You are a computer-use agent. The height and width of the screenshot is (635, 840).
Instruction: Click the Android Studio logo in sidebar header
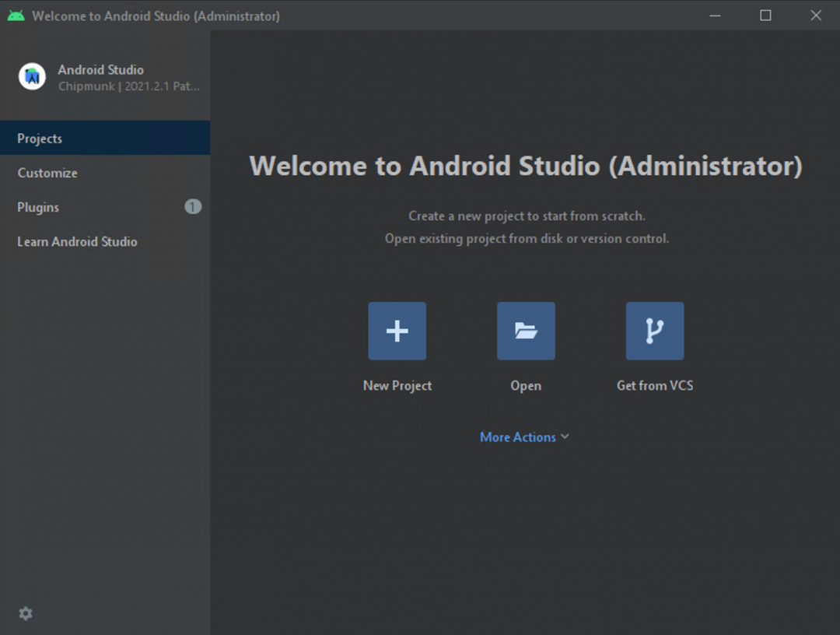click(x=33, y=76)
